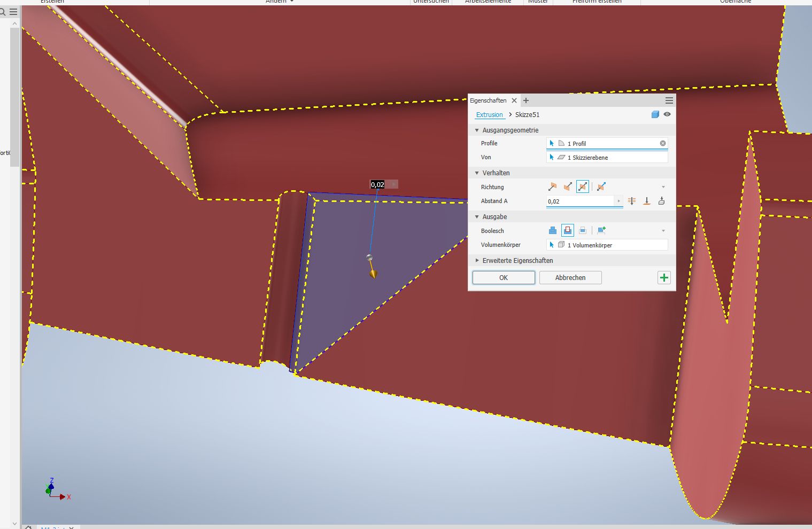The height and width of the screenshot is (529, 812).
Task: Click the 'To Next' extent icon
Action: [662, 201]
